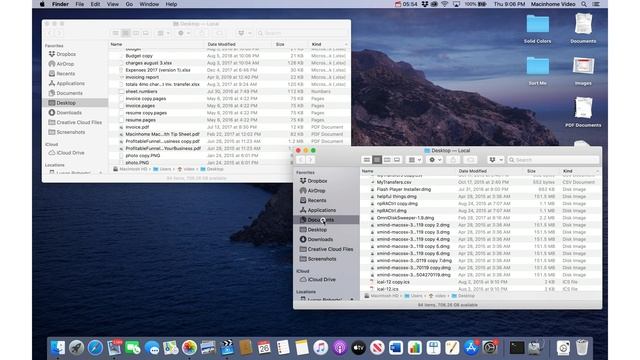Click Macintosh HD in back window path bar
The width and height of the screenshot is (640, 360).
point(130,169)
